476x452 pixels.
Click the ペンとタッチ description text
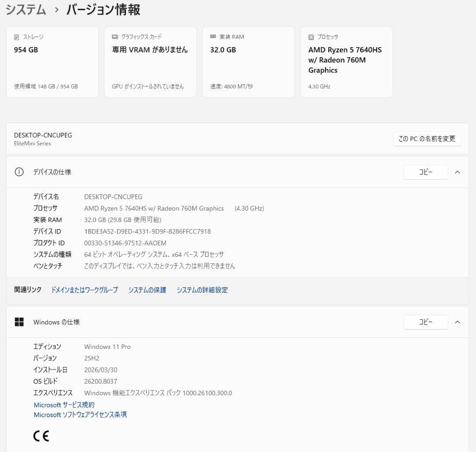[x=160, y=266]
